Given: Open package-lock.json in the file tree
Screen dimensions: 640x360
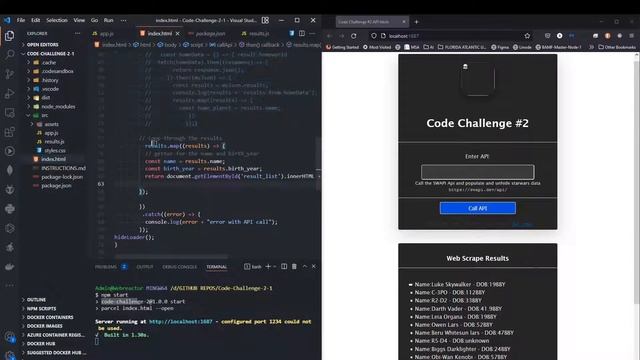Looking at the screenshot, I should point(62,177).
